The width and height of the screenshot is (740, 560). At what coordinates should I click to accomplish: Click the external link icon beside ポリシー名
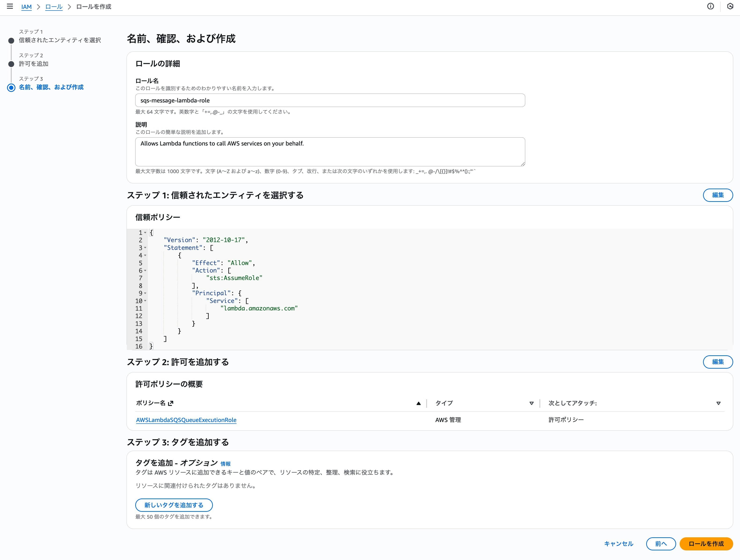coord(171,403)
